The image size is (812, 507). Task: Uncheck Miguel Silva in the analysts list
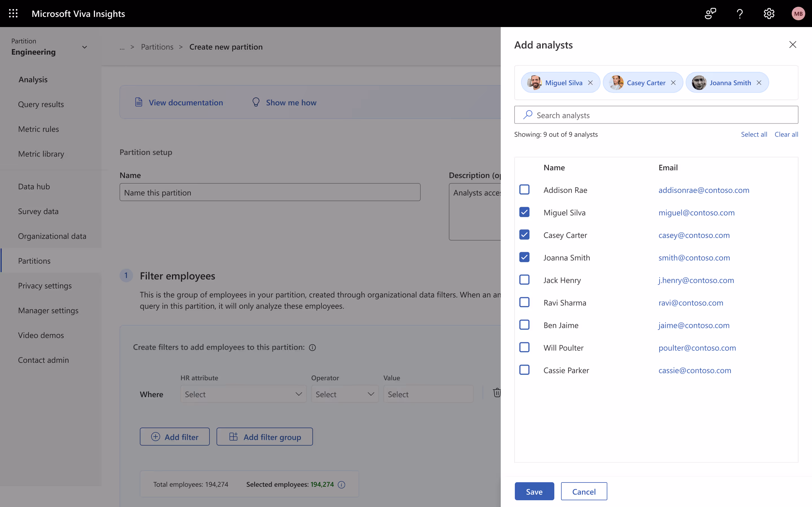point(524,212)
